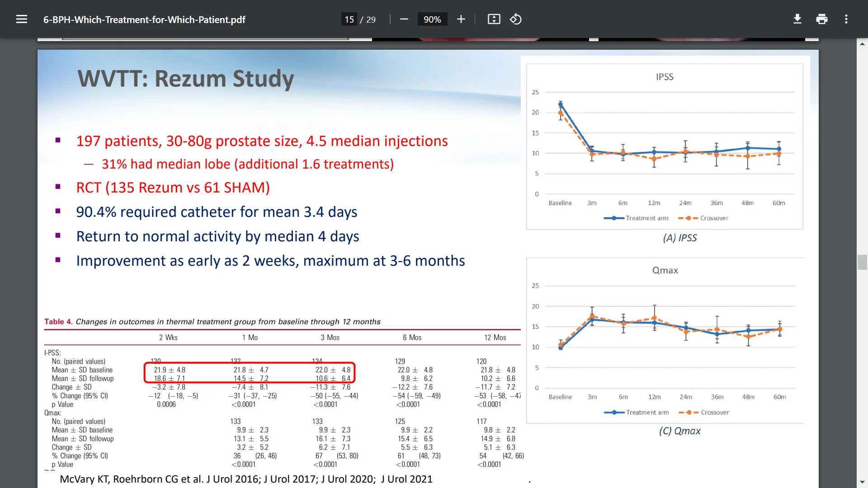The image size is (868, 488).
Task: Click the PDF filename title text
Action: click(x=144, y=19)
